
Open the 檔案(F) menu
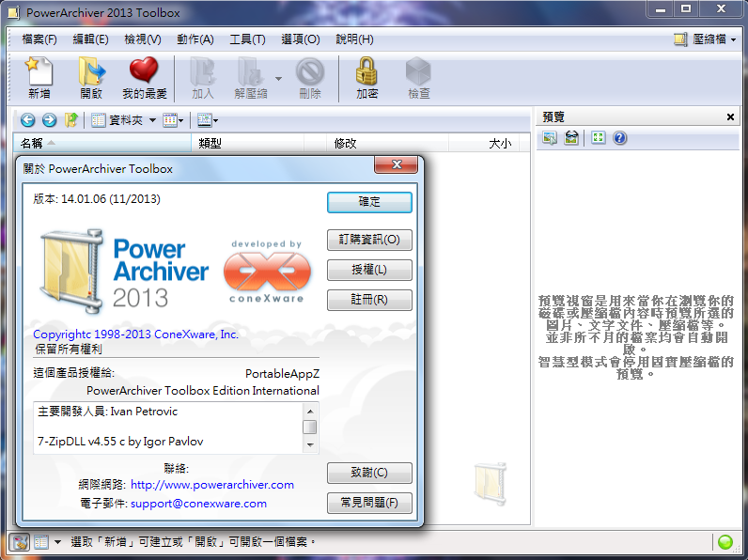tap(39, 39)
